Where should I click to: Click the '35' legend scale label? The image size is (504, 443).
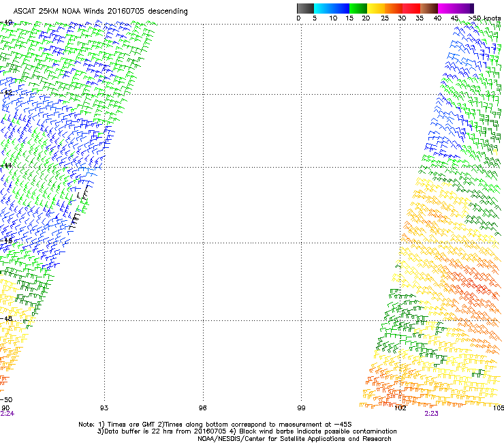pos(420,18)
